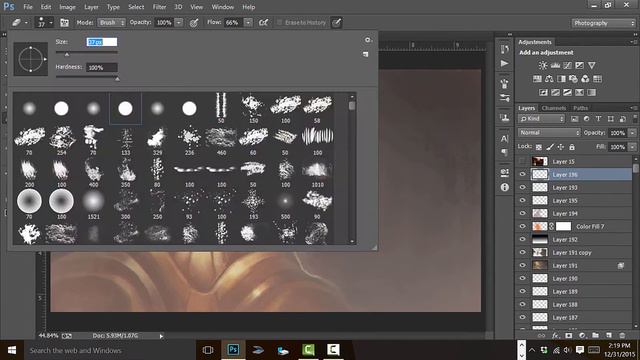The height and width of the screenshot is (360, 640).
Task: Open the Flow slider arrow
Action: click(x=248, y=23)
